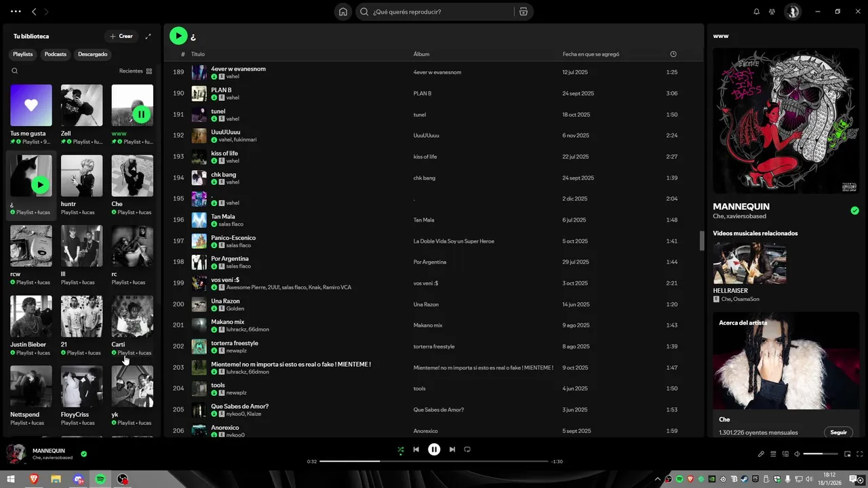Open File Explorer from the taskbar
This screenshot has height=488, width=868.
56,479
